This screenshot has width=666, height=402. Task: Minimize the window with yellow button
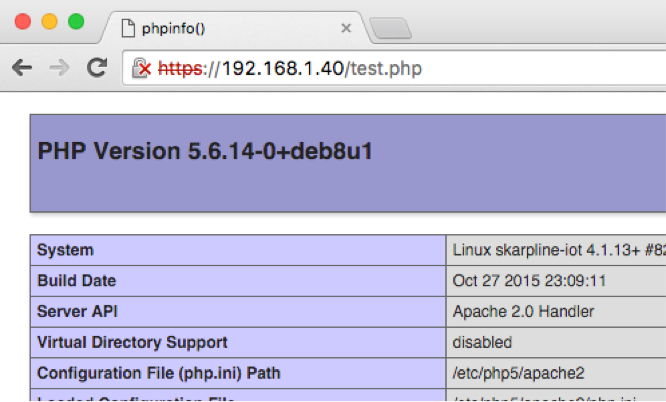pyautogui.click(x=49, y=21)
